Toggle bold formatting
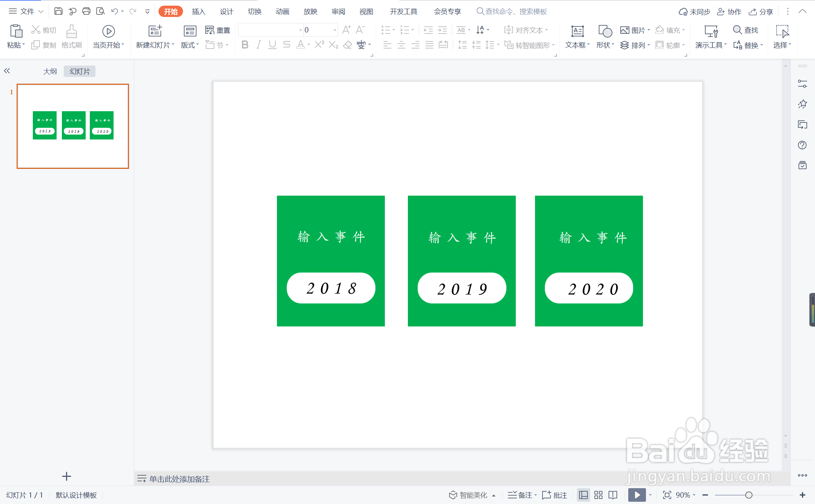 244,45
